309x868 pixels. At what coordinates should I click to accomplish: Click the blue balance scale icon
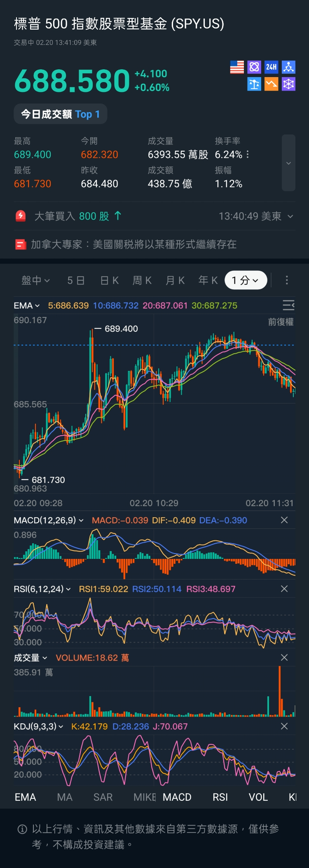point(254,84)
